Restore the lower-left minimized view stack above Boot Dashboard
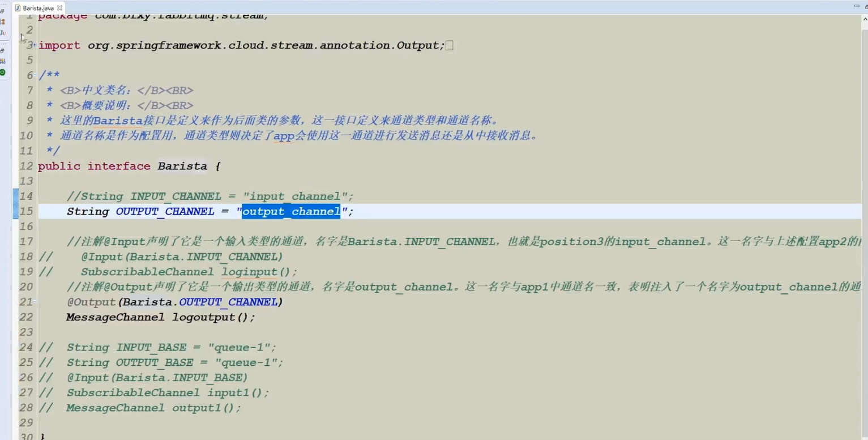This screenshot has width=868, height=440. pyautogui.click(x=2, y=51)
